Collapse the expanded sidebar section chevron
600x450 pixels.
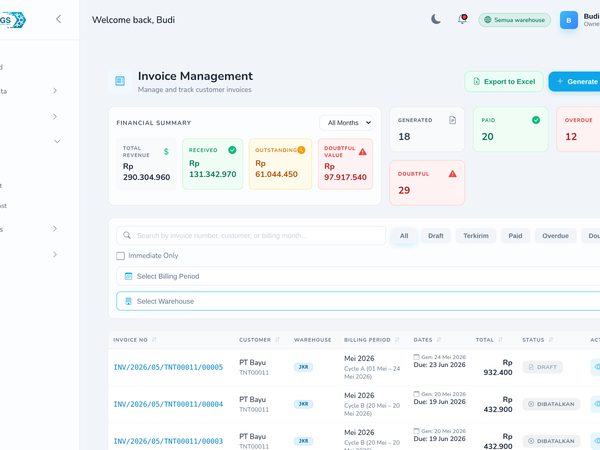point(57,141)
